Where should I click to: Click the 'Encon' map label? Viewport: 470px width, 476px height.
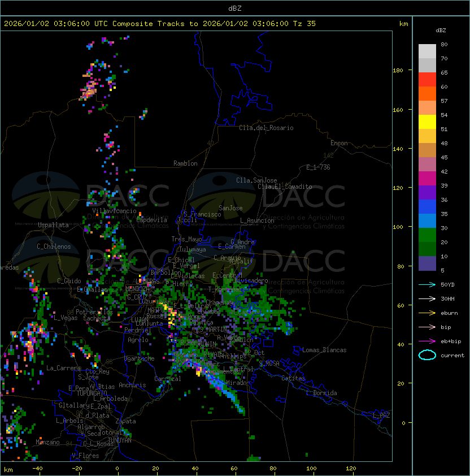point(339,143)
